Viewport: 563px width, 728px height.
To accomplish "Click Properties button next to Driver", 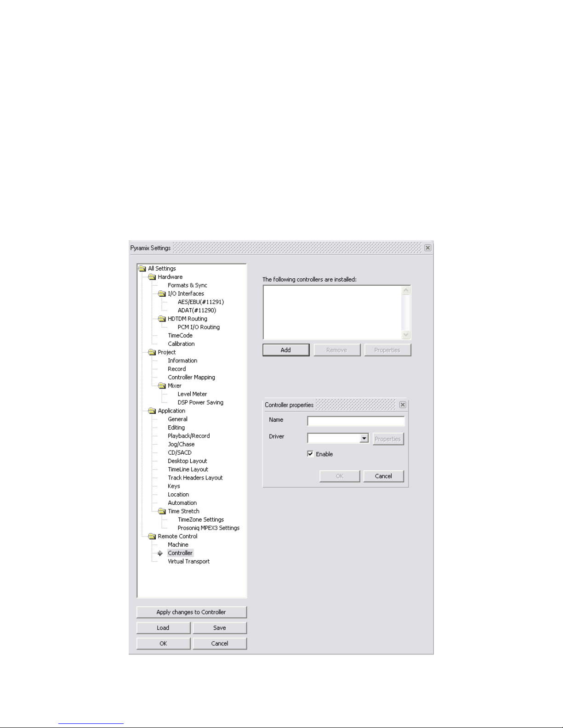I will 388,439.
